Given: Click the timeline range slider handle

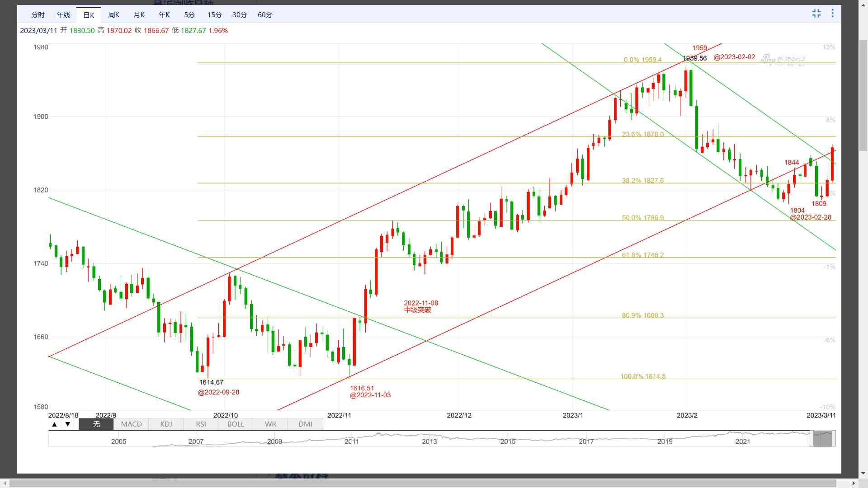Looking at the screenshot, I should tap(822, 439).
